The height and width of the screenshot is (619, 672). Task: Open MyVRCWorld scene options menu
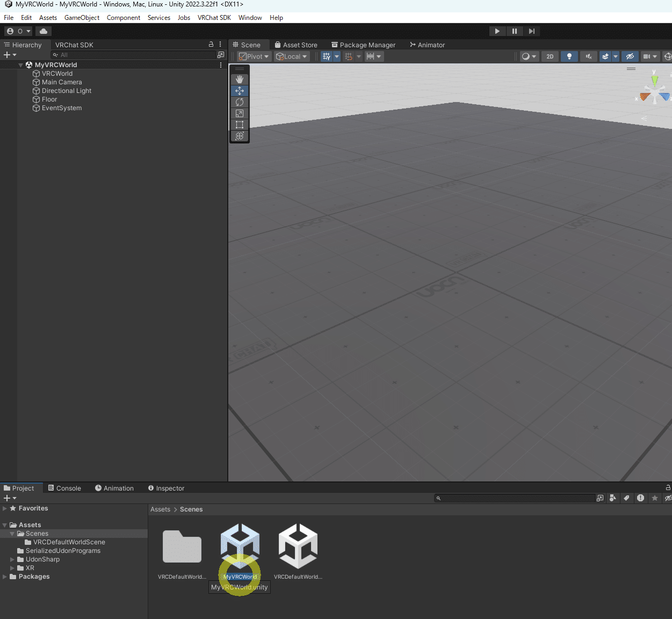[x=221, y=65]
